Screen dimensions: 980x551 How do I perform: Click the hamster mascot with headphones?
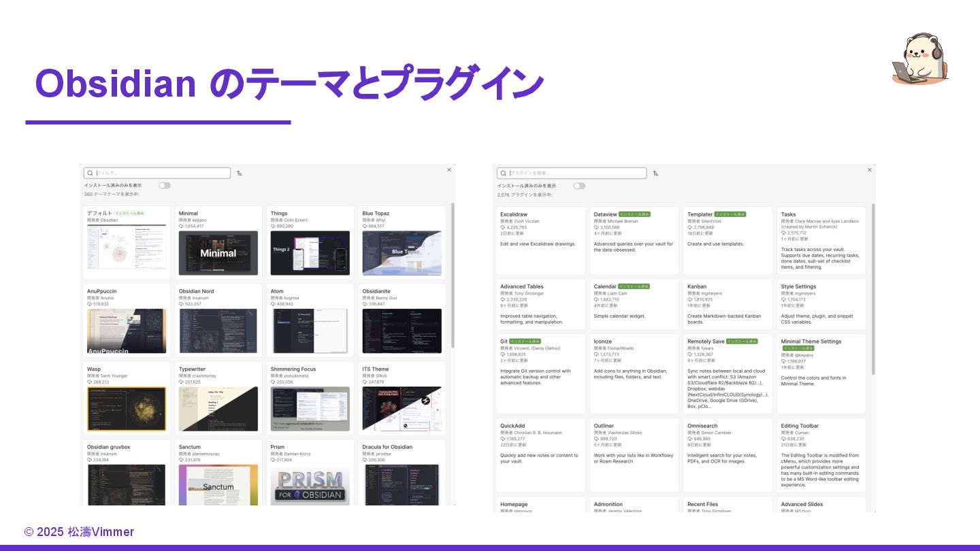tap(920, 59)
